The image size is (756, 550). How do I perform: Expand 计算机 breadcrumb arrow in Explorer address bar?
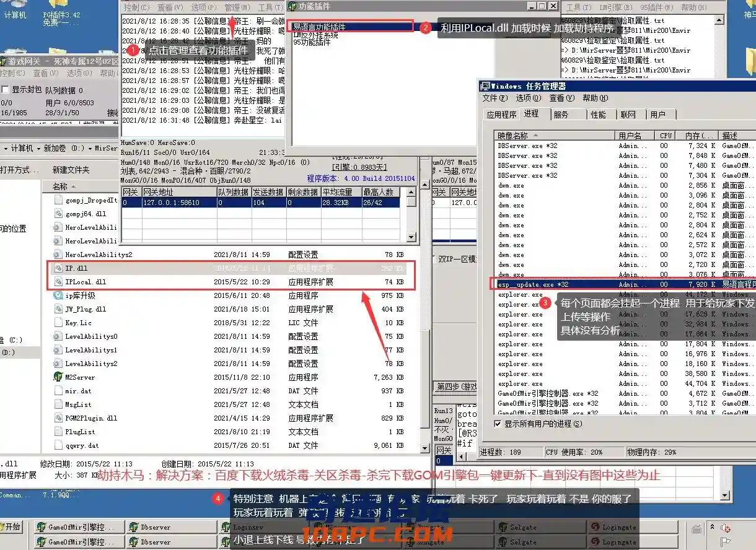click(x=38, y=149)
